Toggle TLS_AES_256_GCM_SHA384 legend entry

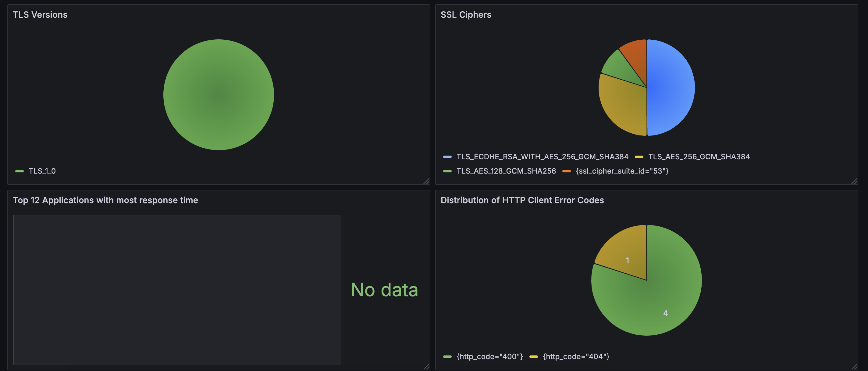pos(699,157)
